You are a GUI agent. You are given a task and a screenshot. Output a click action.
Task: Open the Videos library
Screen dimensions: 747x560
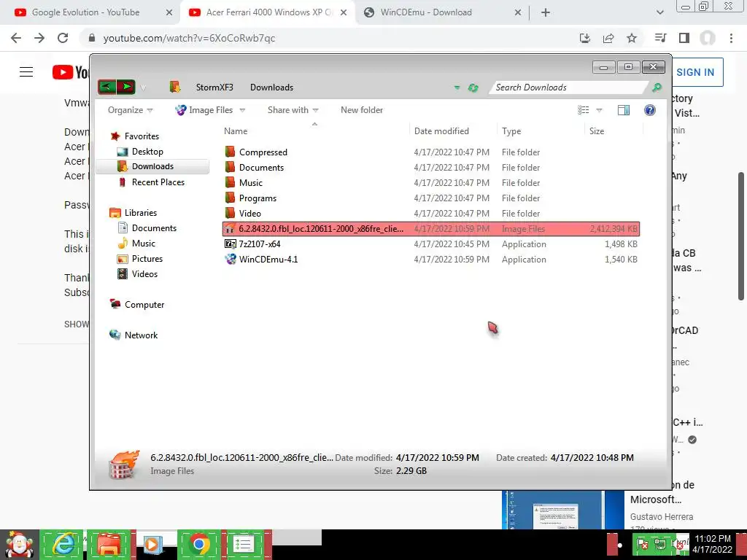(x=144, y=274)
